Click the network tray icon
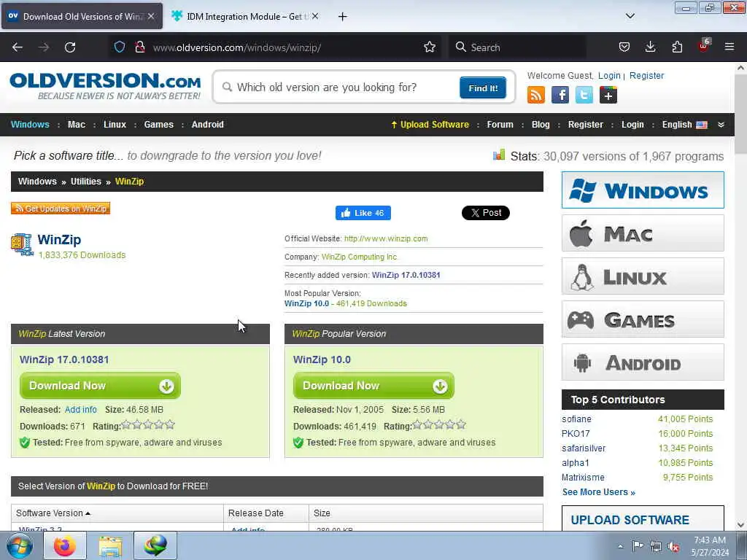747x560 pixels. pyautogui.click(x=656, y=546)
